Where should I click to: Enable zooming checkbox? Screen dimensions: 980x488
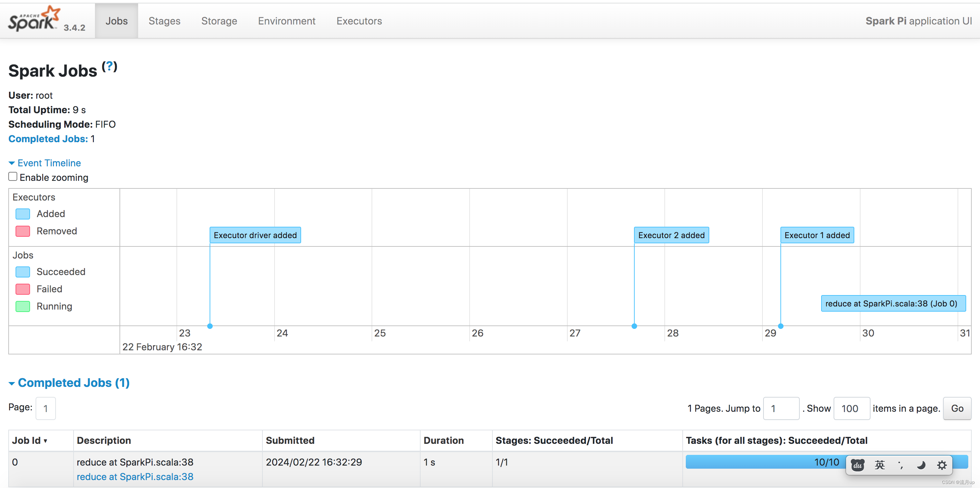click(13, 176)
